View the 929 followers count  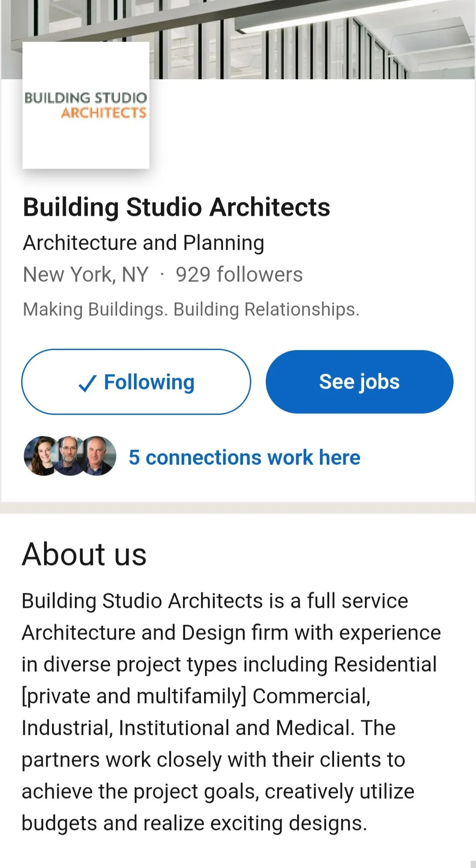(239, 274)
